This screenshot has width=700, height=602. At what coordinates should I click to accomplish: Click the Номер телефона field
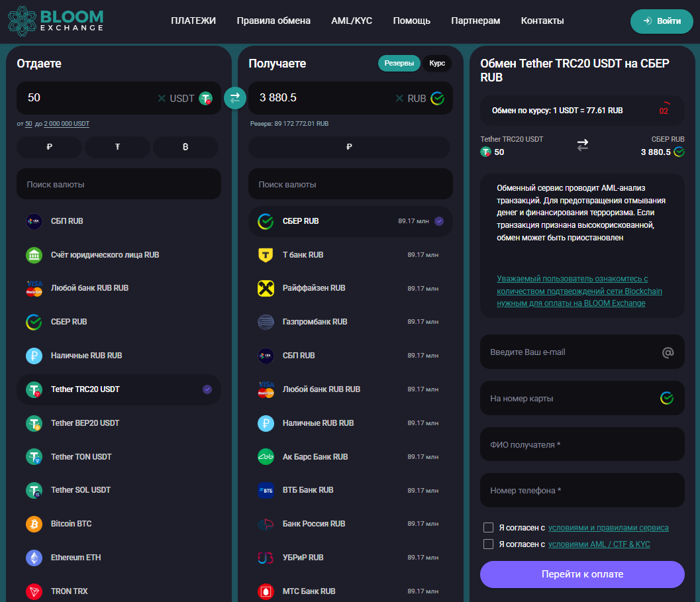click(582, 490)
